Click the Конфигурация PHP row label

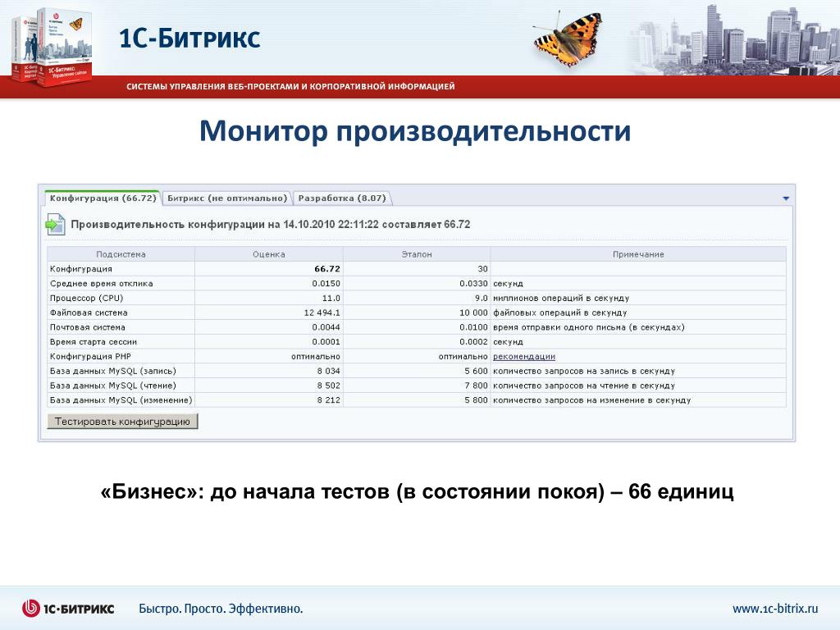point(90,356)
